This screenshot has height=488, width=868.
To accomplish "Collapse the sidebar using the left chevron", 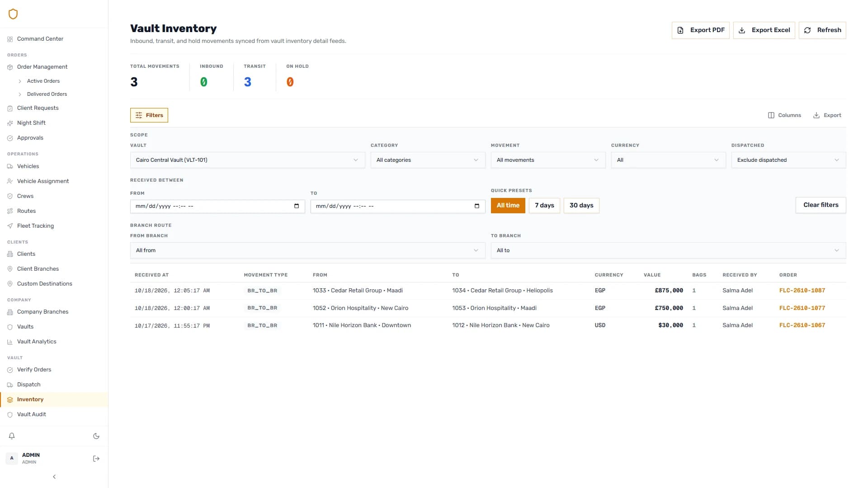I will 54,477.
